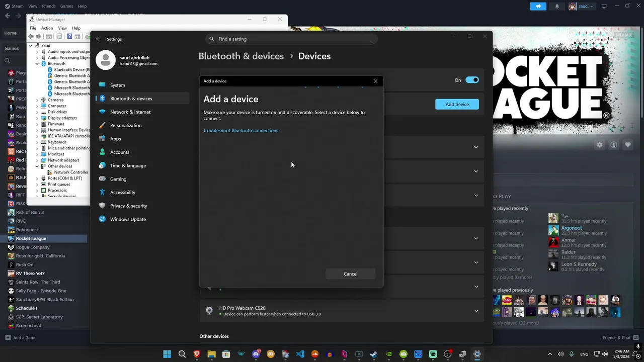Viewport: 644px width, 362px height.
Task: Collapse the Bluetooth node in Device Manager
Action: coord(37,64)
